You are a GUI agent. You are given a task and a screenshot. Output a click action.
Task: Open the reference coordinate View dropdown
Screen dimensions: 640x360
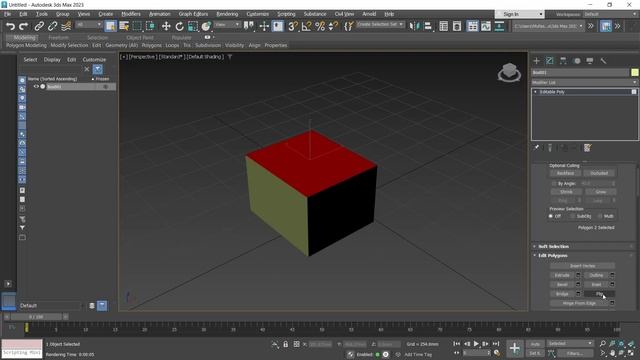click(227, 25)
